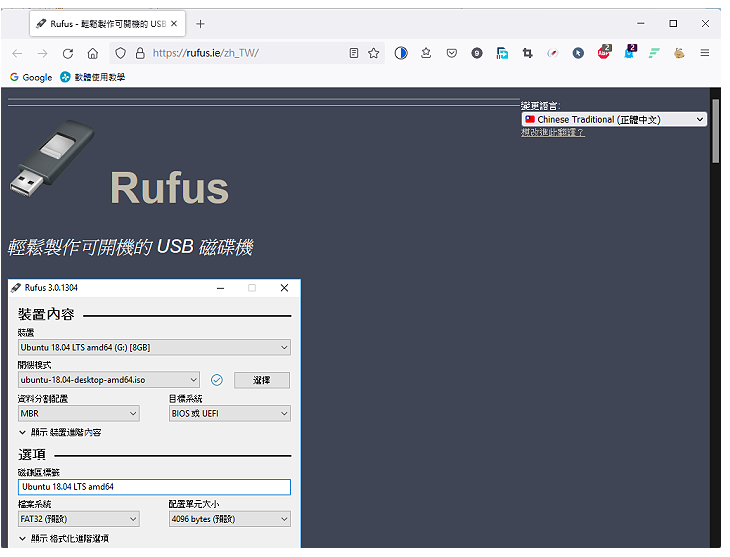The width and height of the screenshot is (730, 557).
Task: Click the tray-with-star extension icon
Action: [x=426, y=54]
